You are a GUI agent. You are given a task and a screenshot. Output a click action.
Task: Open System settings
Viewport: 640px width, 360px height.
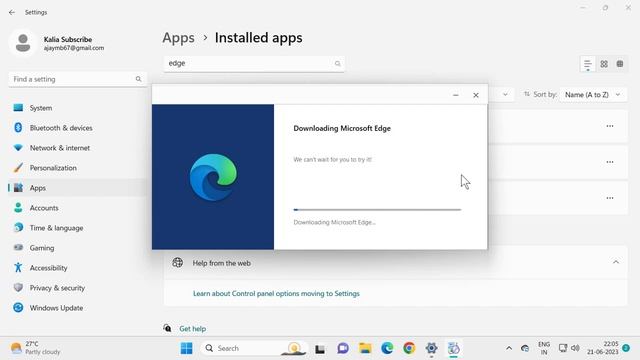(x=78, y=108)
